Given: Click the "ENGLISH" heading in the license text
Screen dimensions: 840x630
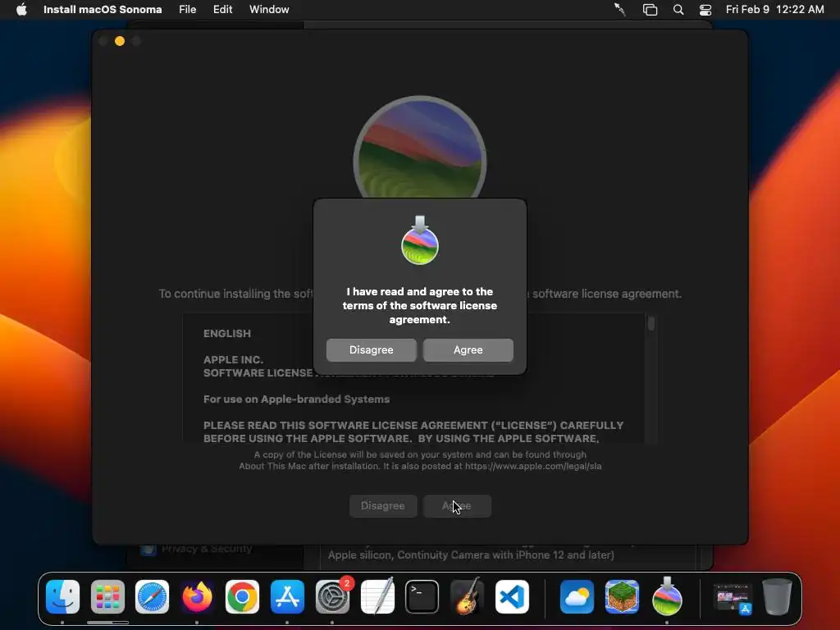Looking at the screenshot, I should (227, 333).
